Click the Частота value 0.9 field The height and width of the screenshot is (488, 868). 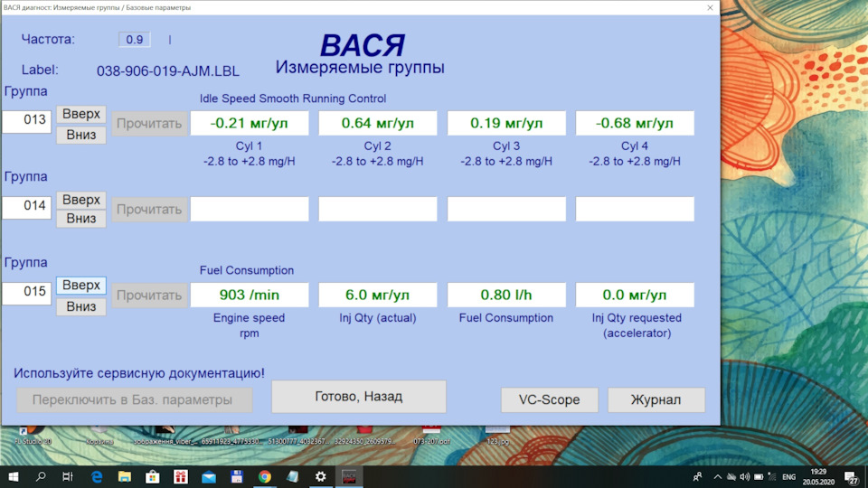tap(135, 39)
